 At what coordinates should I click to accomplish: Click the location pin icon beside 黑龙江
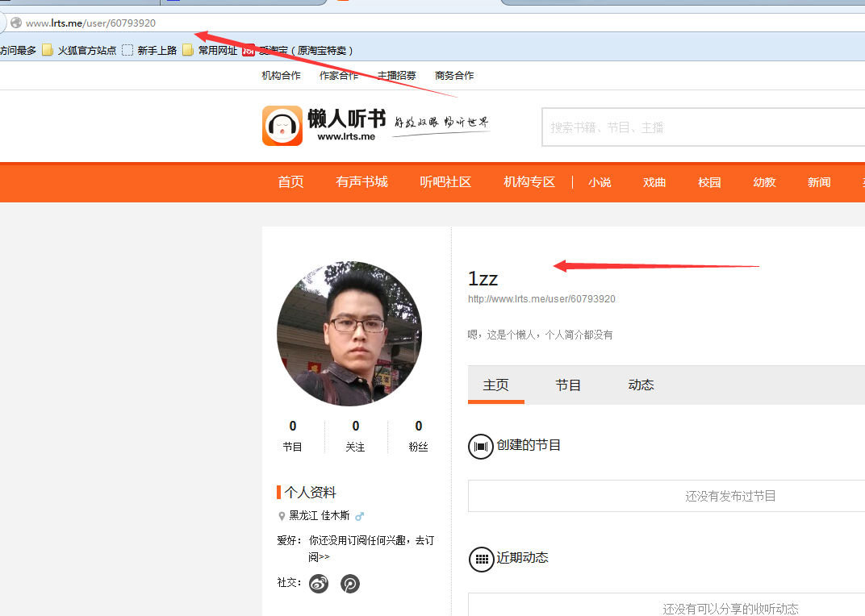point(282,516)
